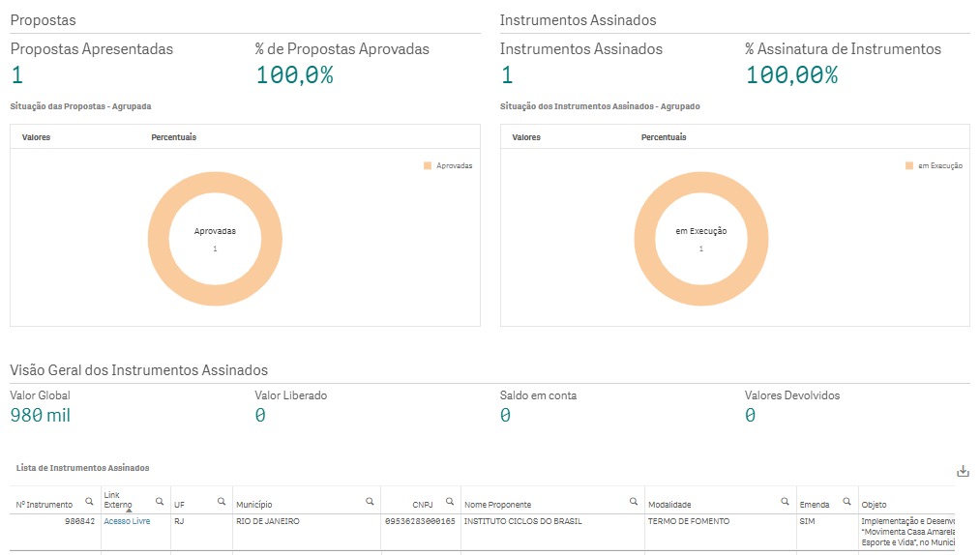Open the CNPJ column search icon
This screenshot has width=980, height=555.
450,501
